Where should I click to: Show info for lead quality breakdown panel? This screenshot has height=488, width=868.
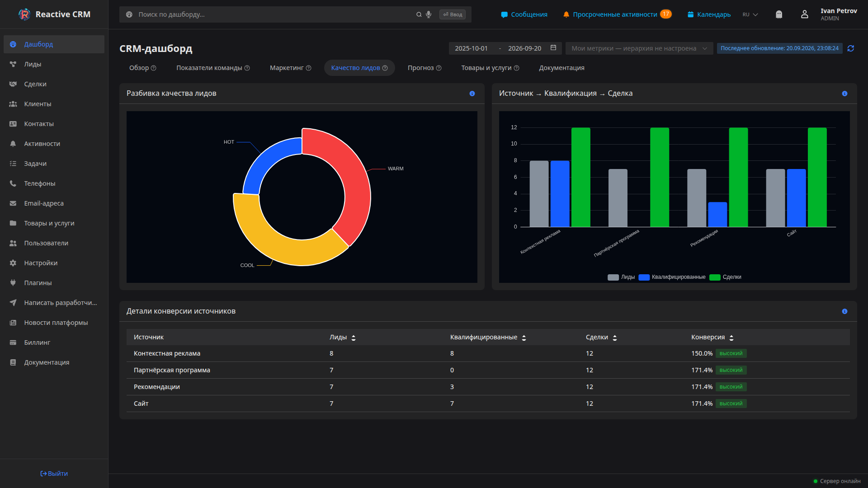[472, 94]
